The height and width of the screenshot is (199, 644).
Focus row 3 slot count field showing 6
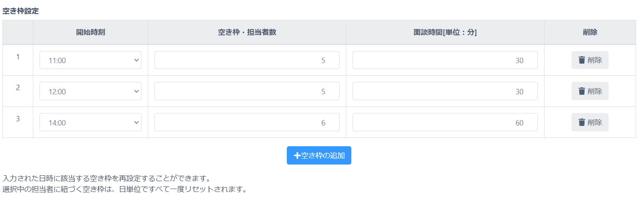(247, 123)
